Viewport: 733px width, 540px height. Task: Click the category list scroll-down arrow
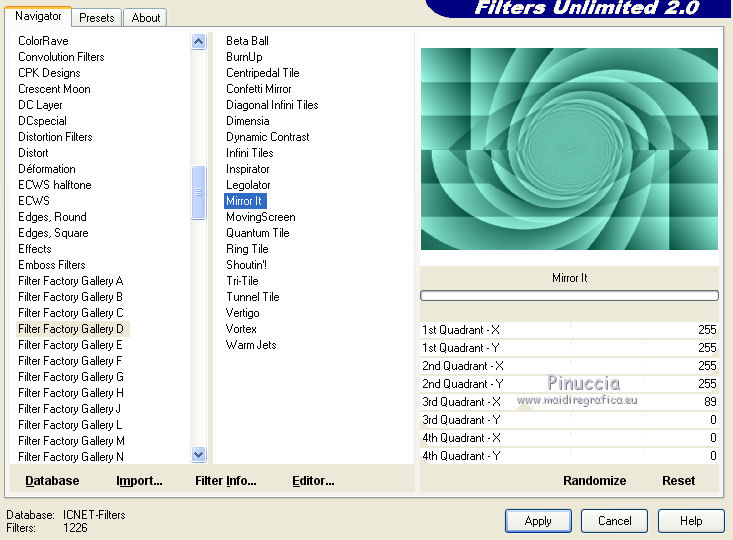pyautogui.click(x=199, y=454)
